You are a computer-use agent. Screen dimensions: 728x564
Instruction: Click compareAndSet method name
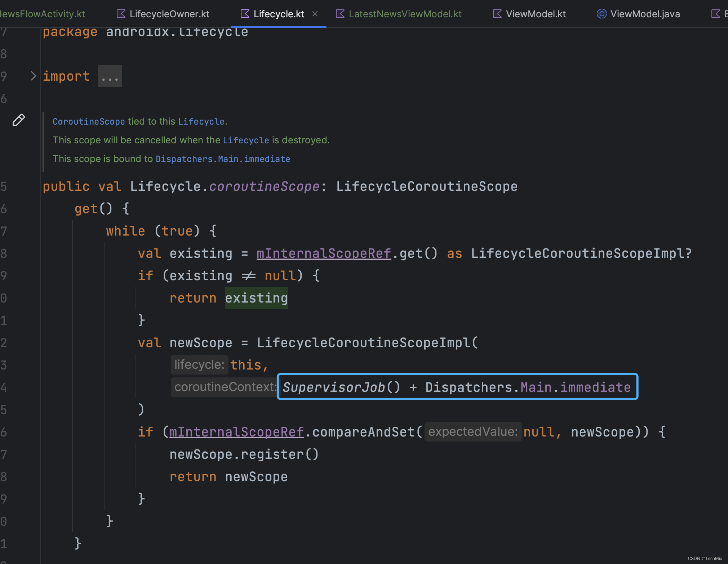(x=363, y=432)
